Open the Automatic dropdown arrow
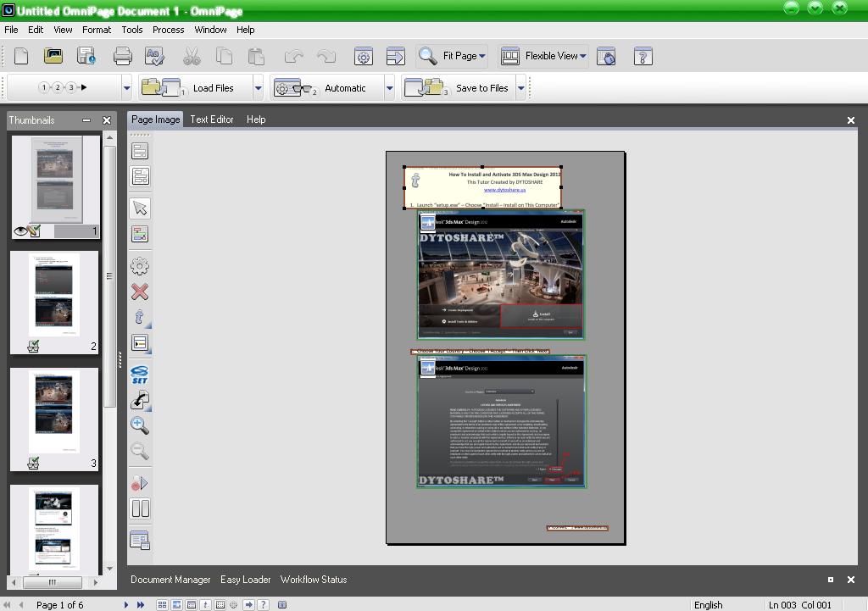Image resolution: width=868 pixels, height=611 pixels. tap(390, 88)
